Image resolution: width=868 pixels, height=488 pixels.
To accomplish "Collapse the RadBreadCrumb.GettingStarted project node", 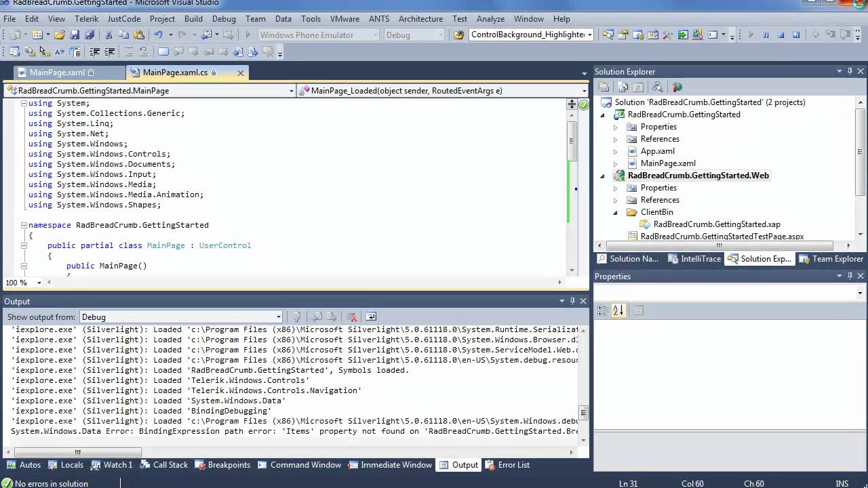I will click(x=602, y=115).
